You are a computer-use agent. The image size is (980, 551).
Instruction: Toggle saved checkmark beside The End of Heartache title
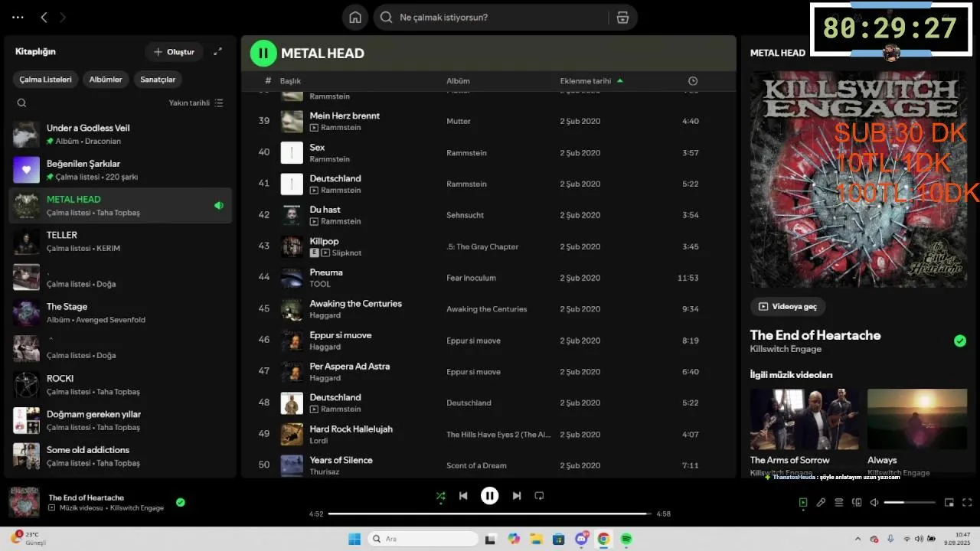(960, 341)
